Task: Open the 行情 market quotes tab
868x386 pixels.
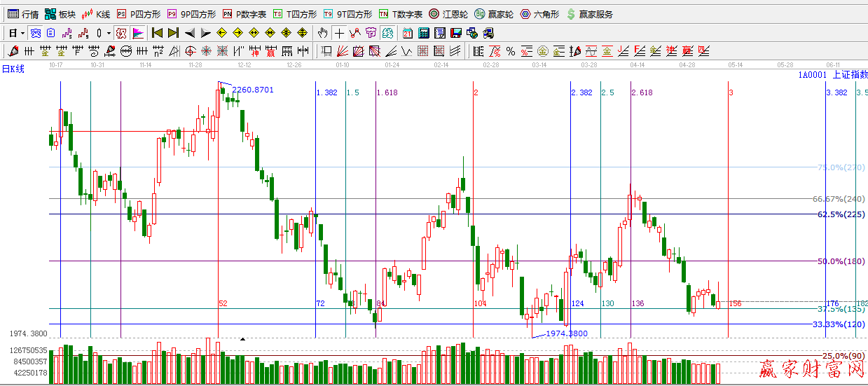Action: coord(22,14)
